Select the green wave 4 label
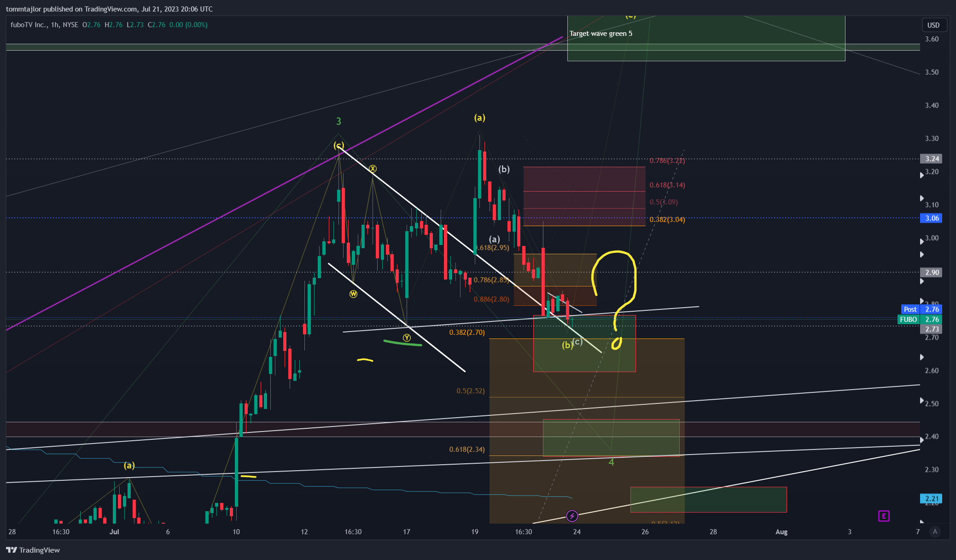Viewport: 956px width, 560px height. click(611, 462)
